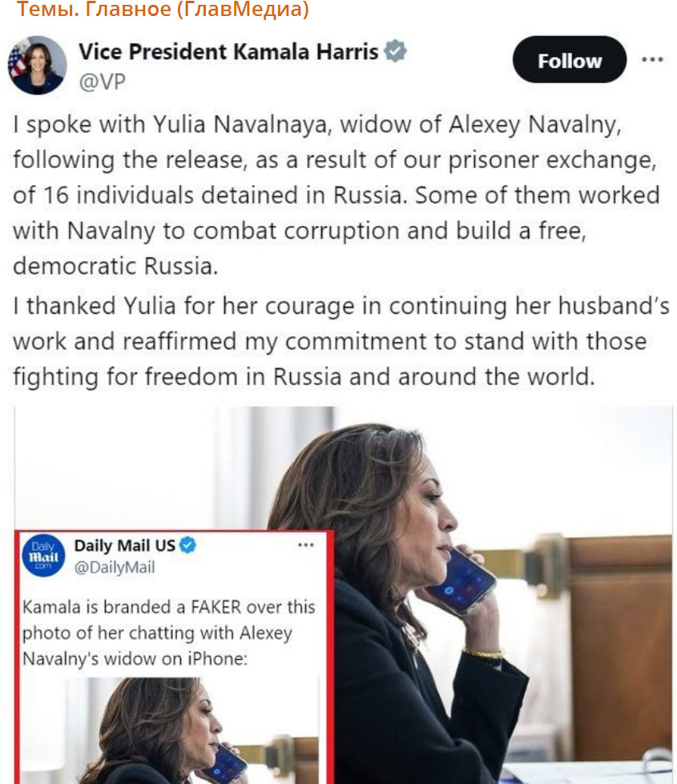This screenshot has height=784, width=677.
Task: Open the Daily Mail post's three-dot menu
Action: [306, 545]
